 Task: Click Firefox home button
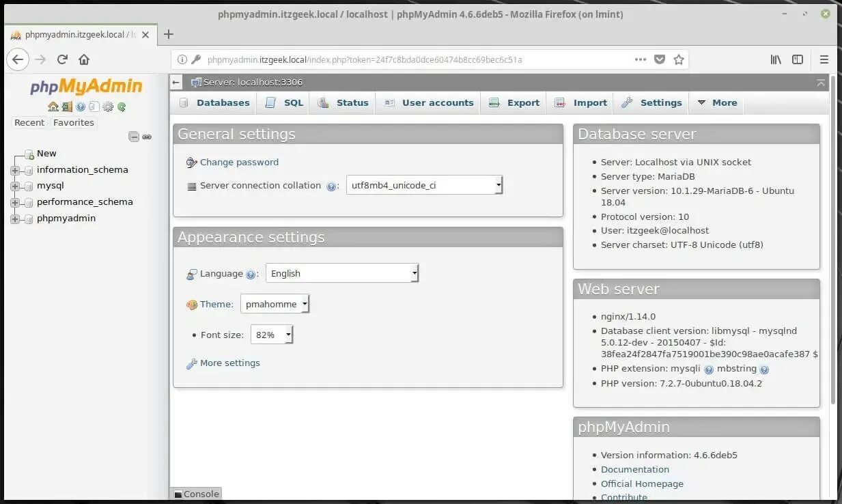(x=84, y=59)
